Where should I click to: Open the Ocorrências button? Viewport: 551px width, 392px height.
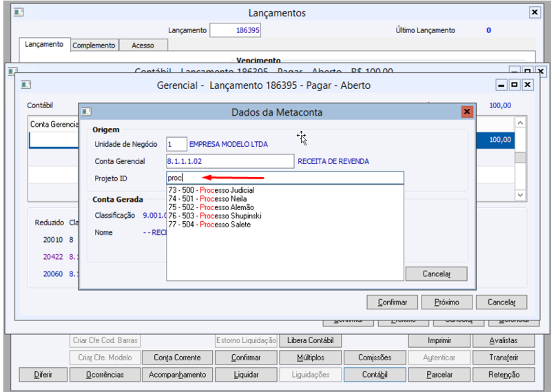105,375
